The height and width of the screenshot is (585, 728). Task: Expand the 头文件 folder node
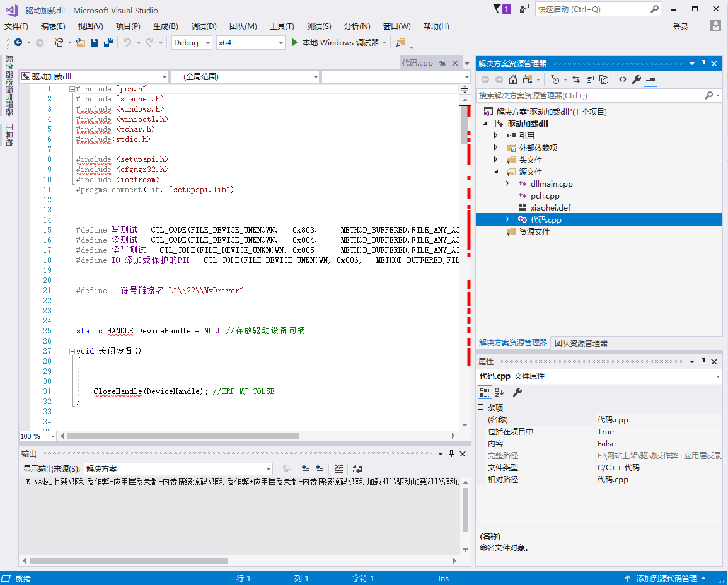(x=495, y=160)
